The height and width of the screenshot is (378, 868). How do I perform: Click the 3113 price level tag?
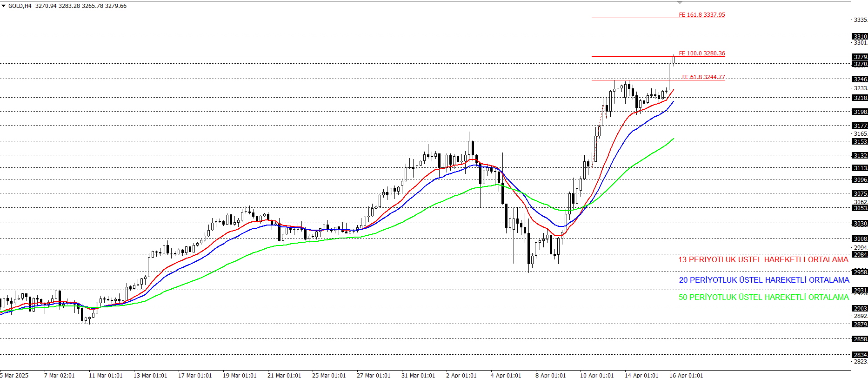click(x=860, y=168)
